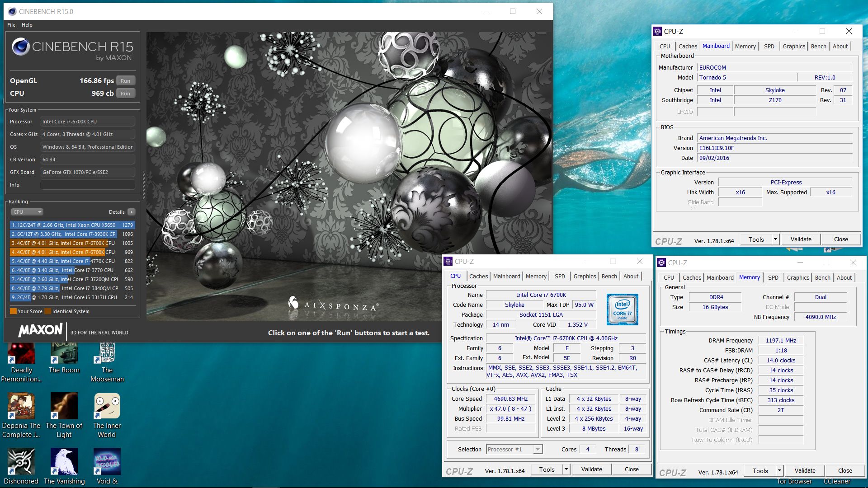
Task: Click the GFX Board field GeForce GTX 1070
Action: pos(88,172)
